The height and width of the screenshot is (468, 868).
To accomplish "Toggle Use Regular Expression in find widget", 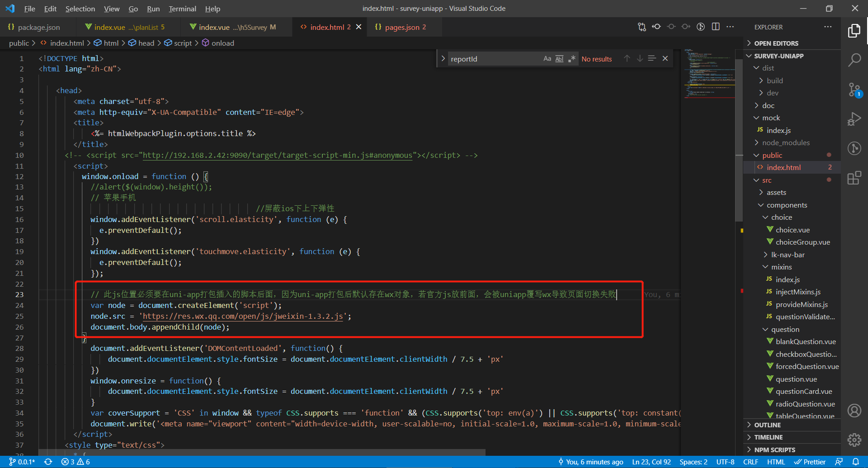I will coord(572,59).
